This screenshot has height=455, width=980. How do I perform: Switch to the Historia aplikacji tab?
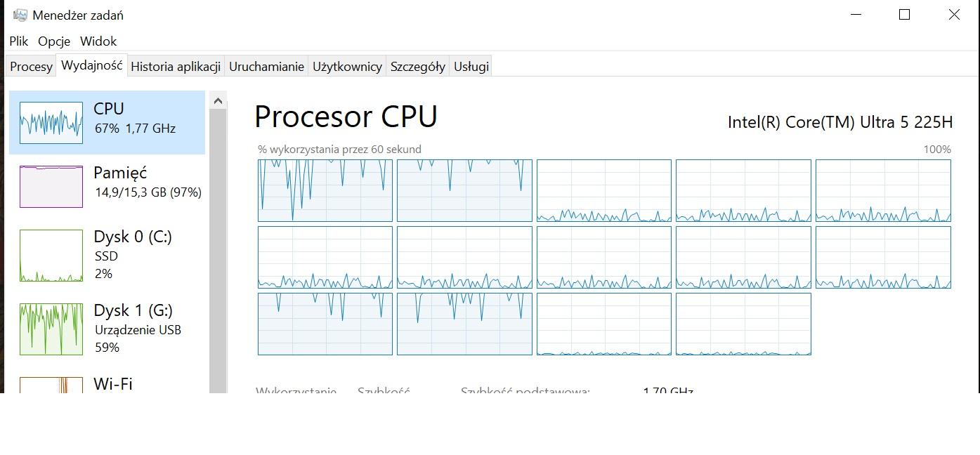pyautogui.click(x=176, y=67)
